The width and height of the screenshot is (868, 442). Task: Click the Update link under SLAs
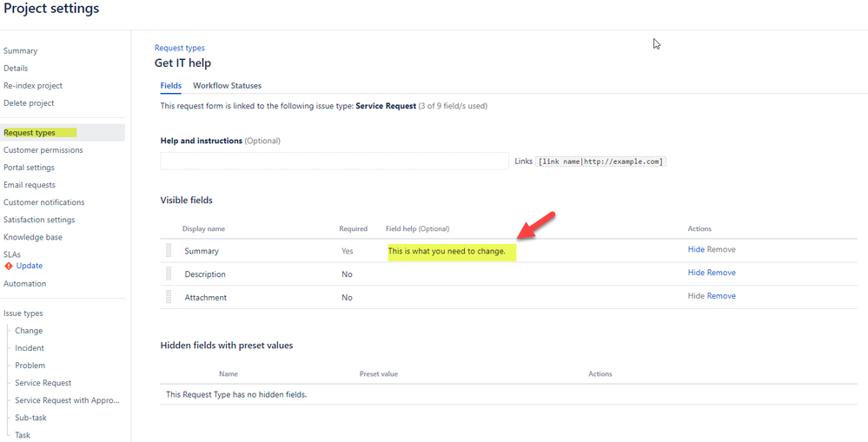[30, 266]
